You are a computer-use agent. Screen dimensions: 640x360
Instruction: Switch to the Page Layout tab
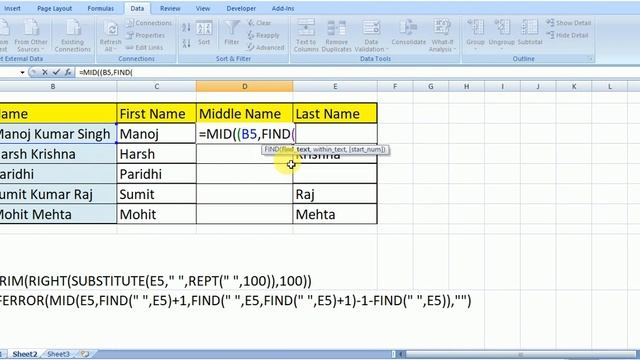click(54, 8)
